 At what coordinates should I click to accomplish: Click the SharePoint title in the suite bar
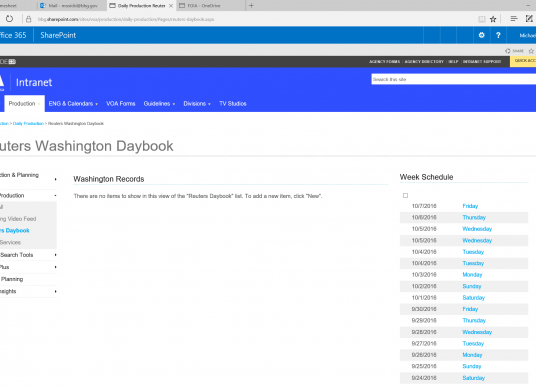tap(58, 35)
